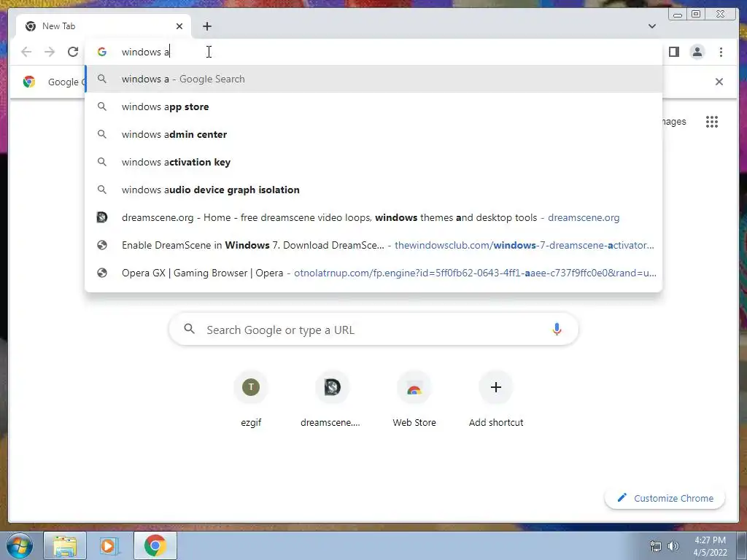Close the New Tab tab
Screen dimensions: 747x560
(179, 26)
